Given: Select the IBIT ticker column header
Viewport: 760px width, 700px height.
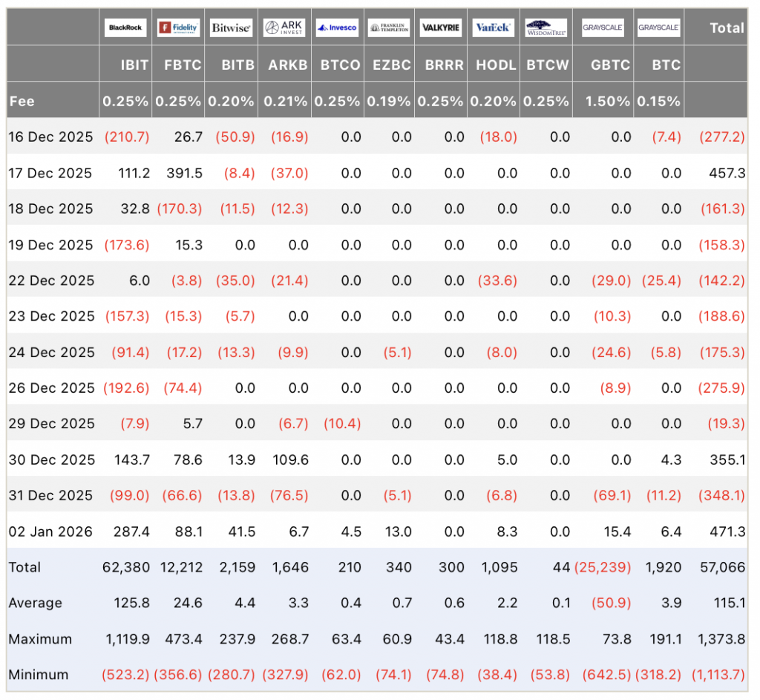Looking at the screenshot, I should (134, 65).
